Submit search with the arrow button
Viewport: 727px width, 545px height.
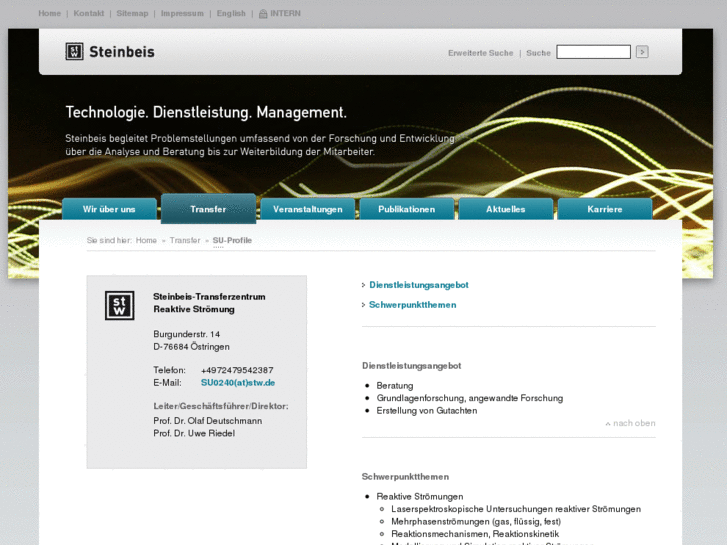tap(642, 52)
